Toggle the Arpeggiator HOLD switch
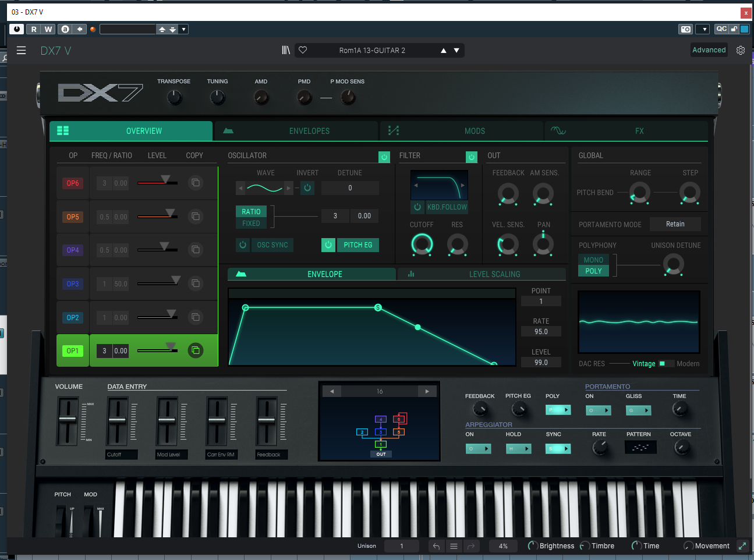 [x=518, y=449]
